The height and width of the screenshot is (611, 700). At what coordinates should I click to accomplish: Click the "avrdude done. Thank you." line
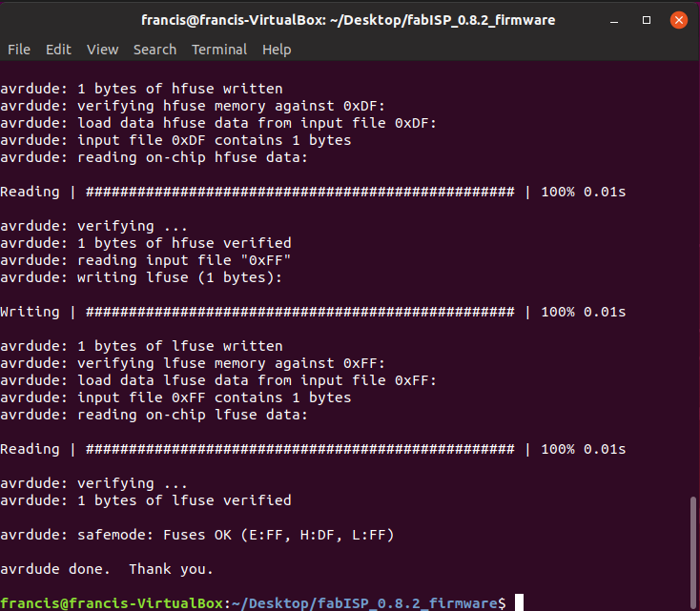(107, 569)
